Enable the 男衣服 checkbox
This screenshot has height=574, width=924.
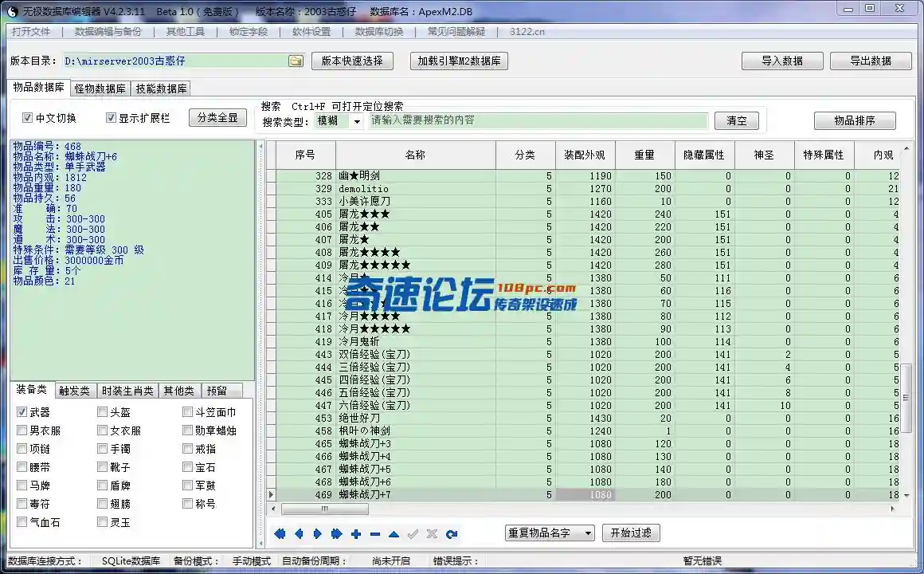pos(22,430)
